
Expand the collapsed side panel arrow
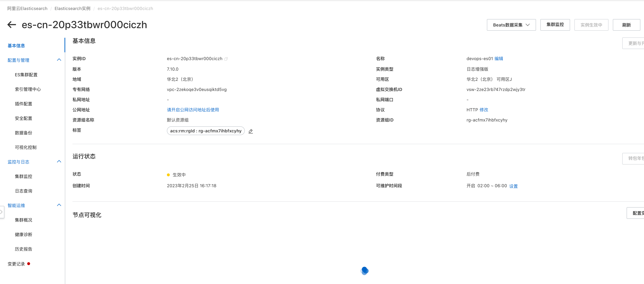pyautogui.click(x=1, y=212)
